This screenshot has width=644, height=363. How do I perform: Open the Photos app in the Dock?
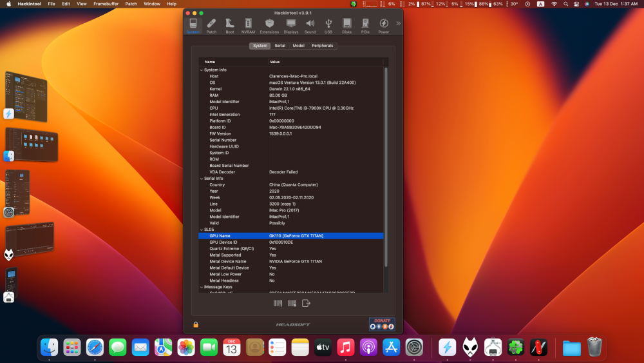coord(186,348)
